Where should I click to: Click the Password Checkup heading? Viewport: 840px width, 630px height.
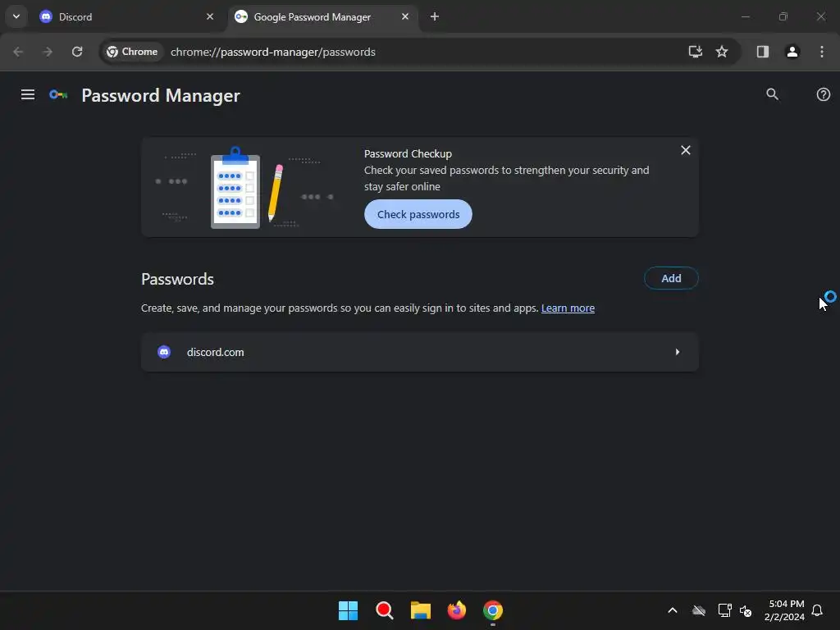click(x=408, y=153)
